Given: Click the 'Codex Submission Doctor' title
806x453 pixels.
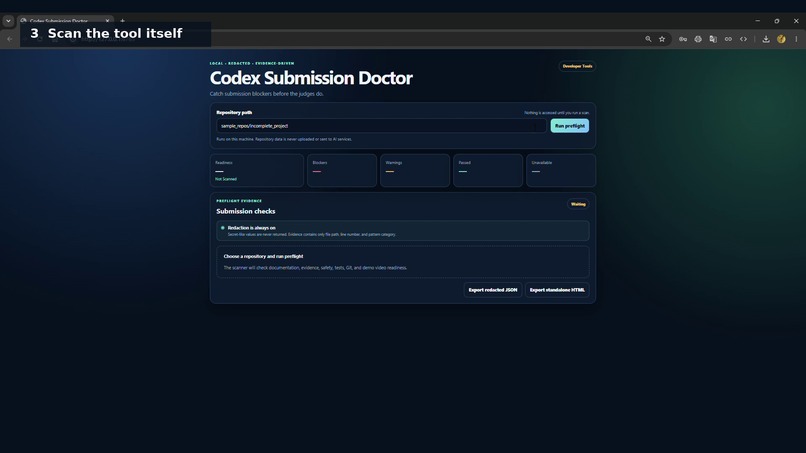Looking at the screenshot, I should coord(311,78).
